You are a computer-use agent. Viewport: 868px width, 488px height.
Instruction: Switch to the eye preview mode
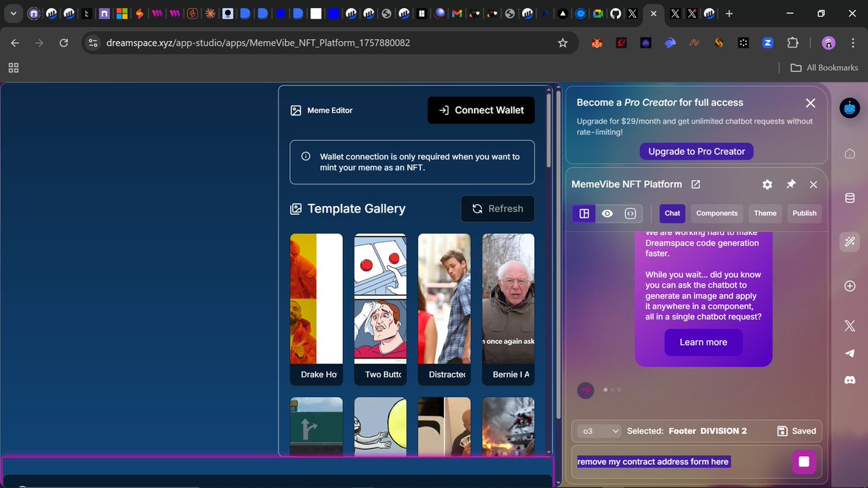click(x=608, y=213)
